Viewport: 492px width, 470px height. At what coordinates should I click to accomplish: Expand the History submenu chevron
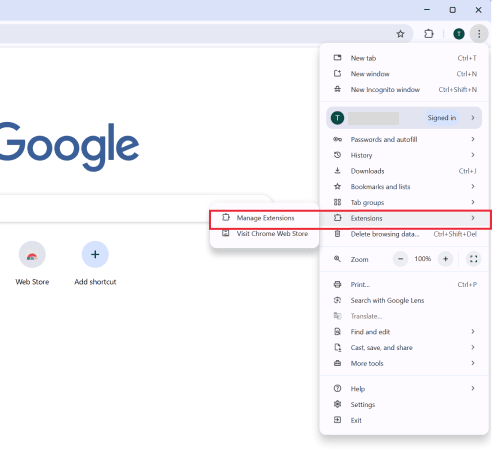473,155
